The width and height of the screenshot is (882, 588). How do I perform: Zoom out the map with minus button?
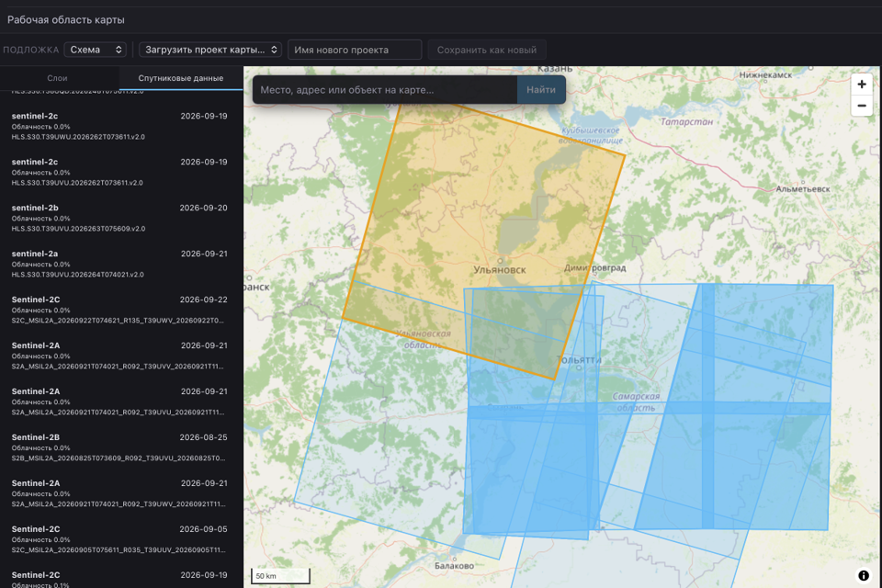[861, 106]
